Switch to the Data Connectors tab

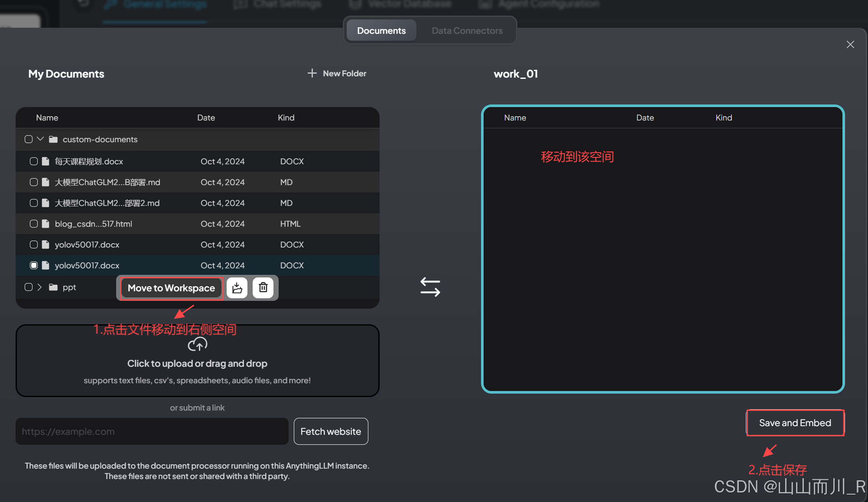pyautogui.click(x=467, y=31)
